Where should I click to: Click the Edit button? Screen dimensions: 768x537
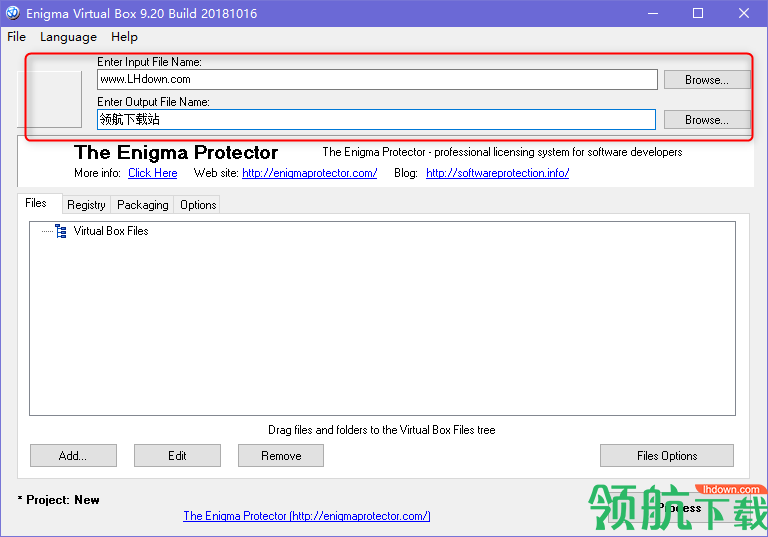[177, 456]
